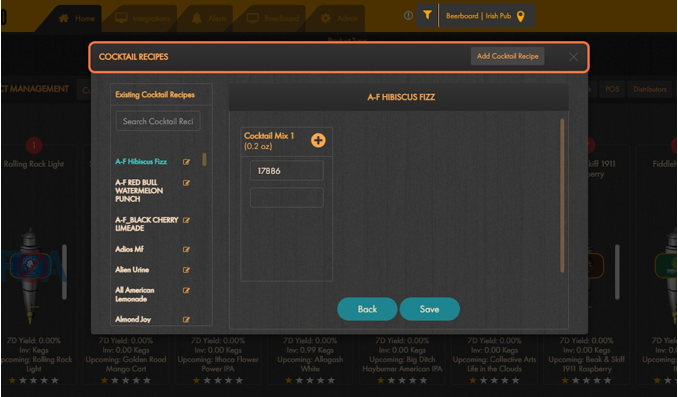Save the cocktail recipe
The height and width of the screenshot is (397, 678).
(x=429, y=309)
